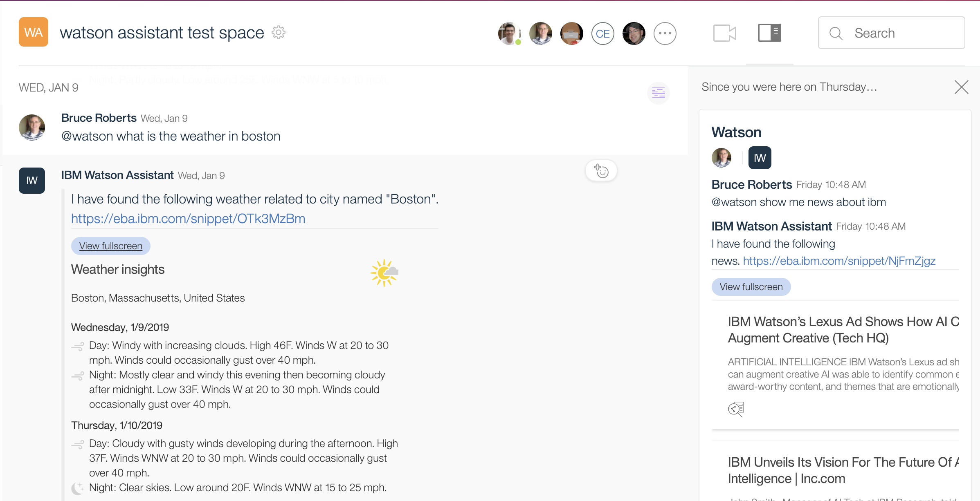Image resolution: width=980 pixels, height=501 pixels.
Task: Close the Since you were here panel
Action: coord(961,87)
